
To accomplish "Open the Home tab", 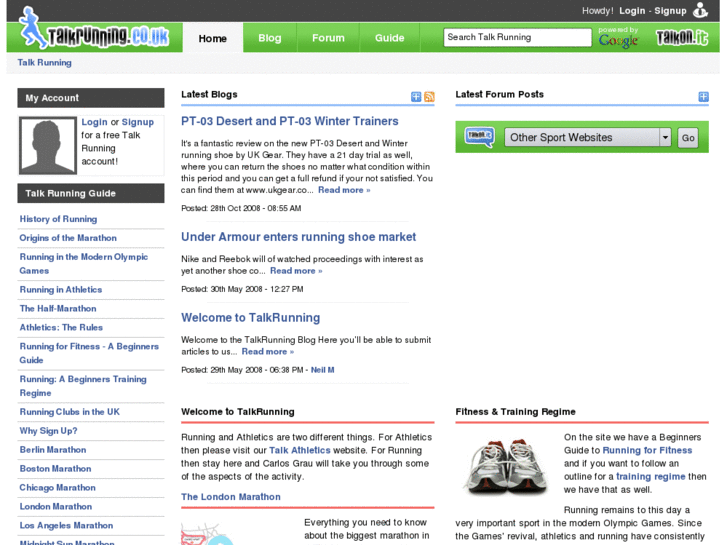I will click(212, 38).
